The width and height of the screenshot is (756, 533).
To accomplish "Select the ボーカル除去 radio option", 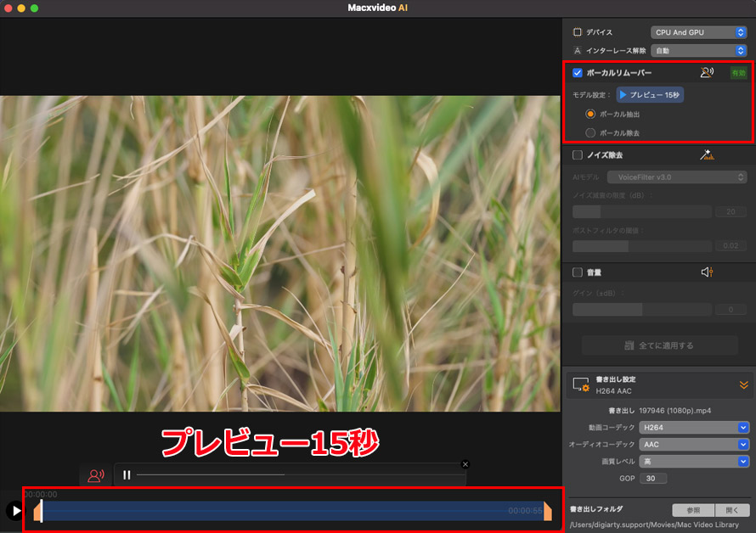I will coord(590,132).
